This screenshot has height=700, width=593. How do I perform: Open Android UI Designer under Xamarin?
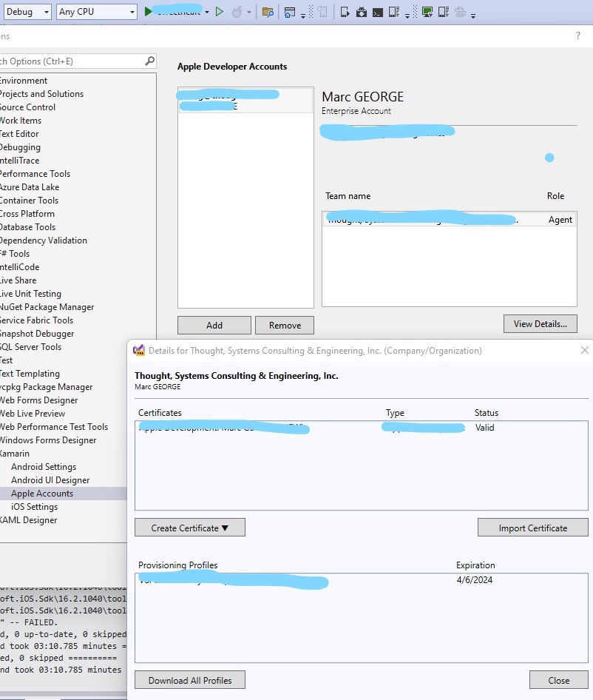[x=50, y=480]
